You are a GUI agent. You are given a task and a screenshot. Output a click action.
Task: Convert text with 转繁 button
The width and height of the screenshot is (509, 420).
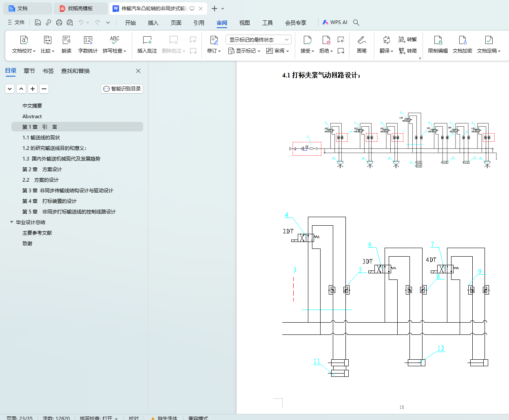click(408, 40)
